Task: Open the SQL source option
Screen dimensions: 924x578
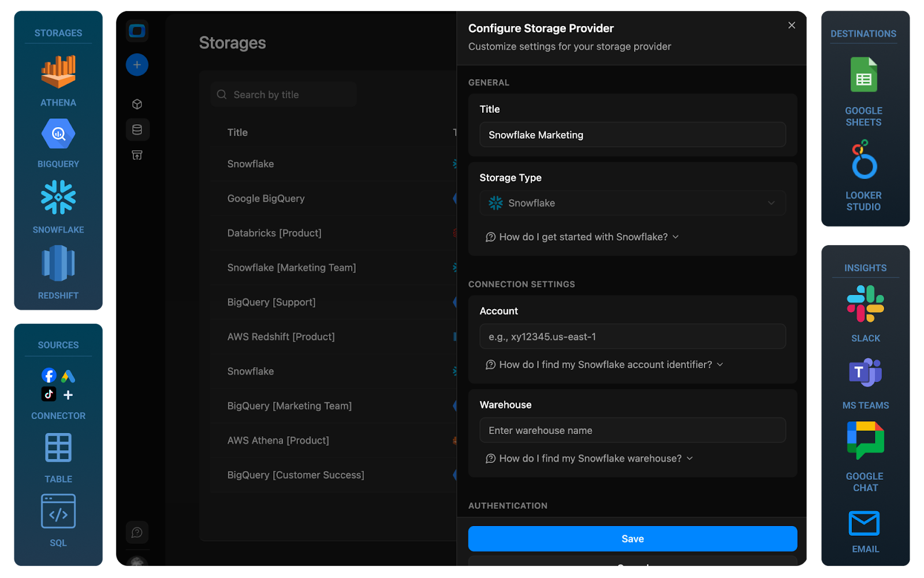Action: tap(58, 511)
